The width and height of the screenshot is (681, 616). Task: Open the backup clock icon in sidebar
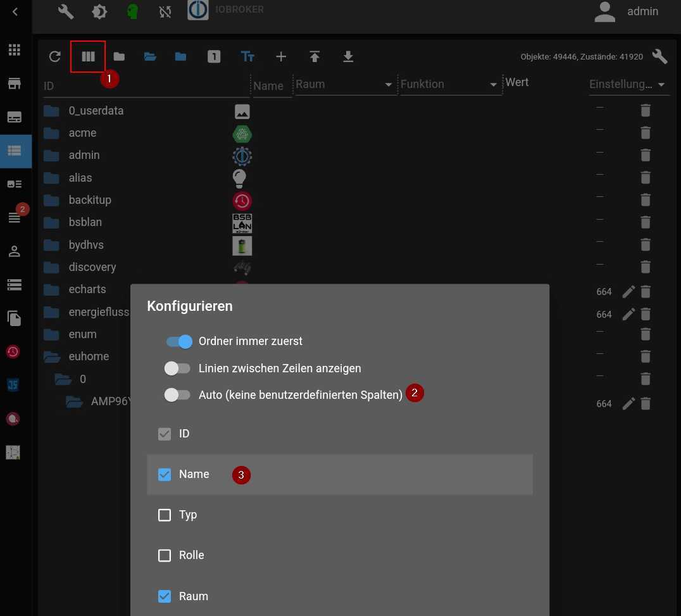[13, 351]
